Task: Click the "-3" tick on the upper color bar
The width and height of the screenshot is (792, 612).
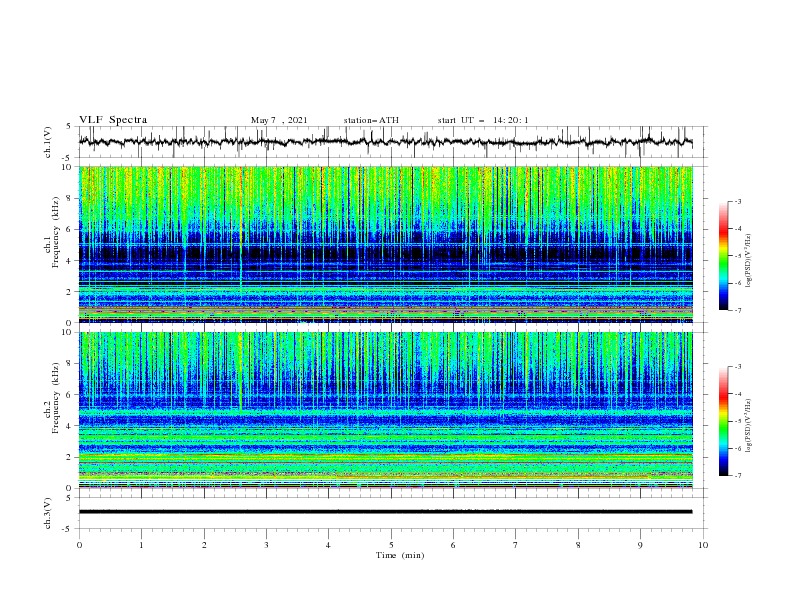Action: (x=737, y=201)
